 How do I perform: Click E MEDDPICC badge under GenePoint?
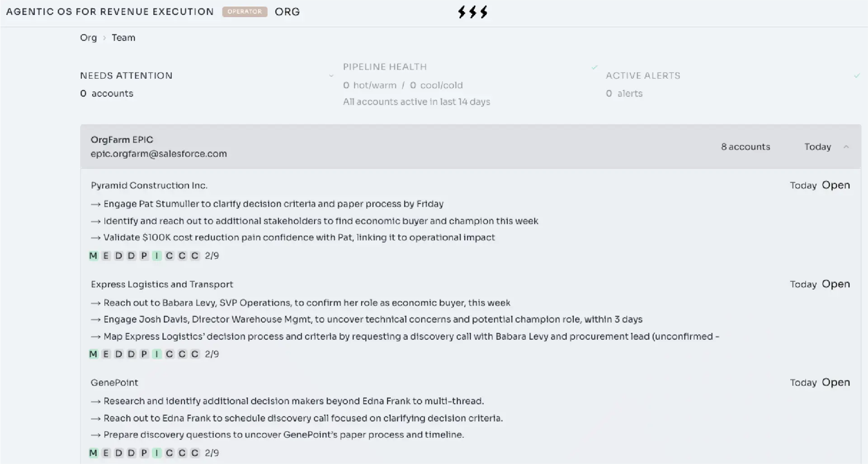pos(106,453)
